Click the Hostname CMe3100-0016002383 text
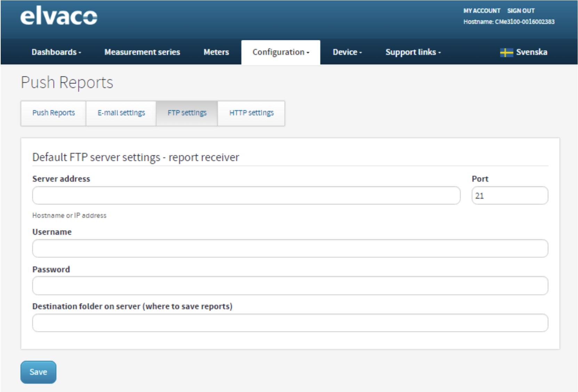This screenshot has width=578, height=392. [509, 22]
